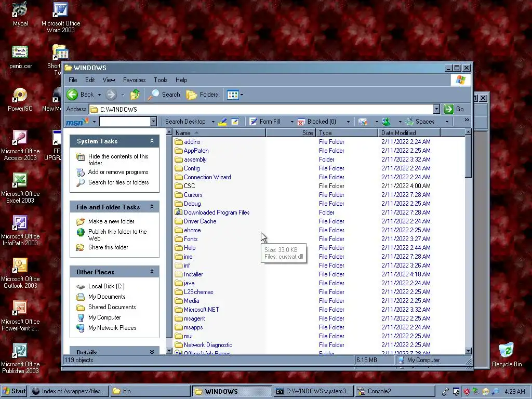Screen dimensions: 532x399
Task: Switch to the Console2 taskbar button
Action: point(395,391)
